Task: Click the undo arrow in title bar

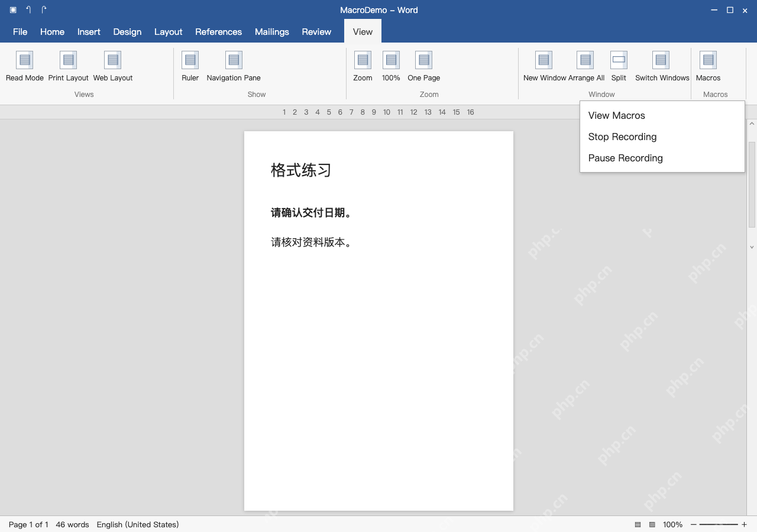Action: coord(28,10)
